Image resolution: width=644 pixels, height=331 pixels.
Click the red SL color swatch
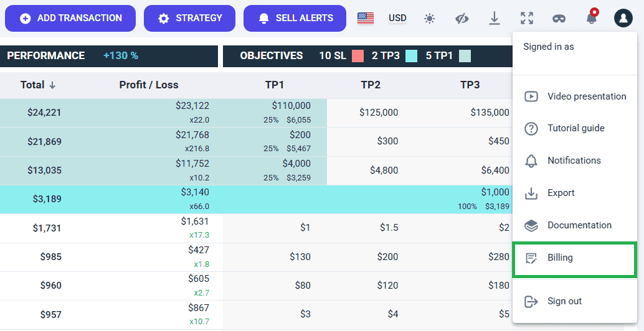(x=358, y=56)
